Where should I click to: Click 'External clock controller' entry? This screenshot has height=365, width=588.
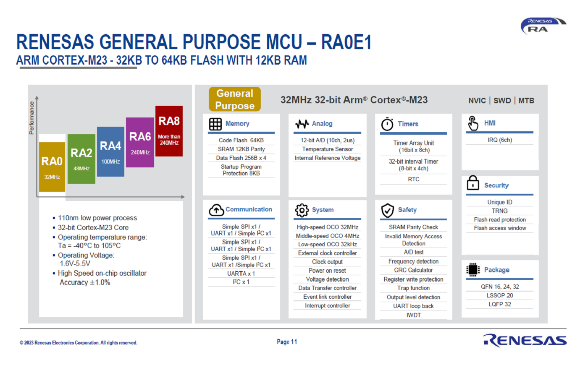point(328,253)
